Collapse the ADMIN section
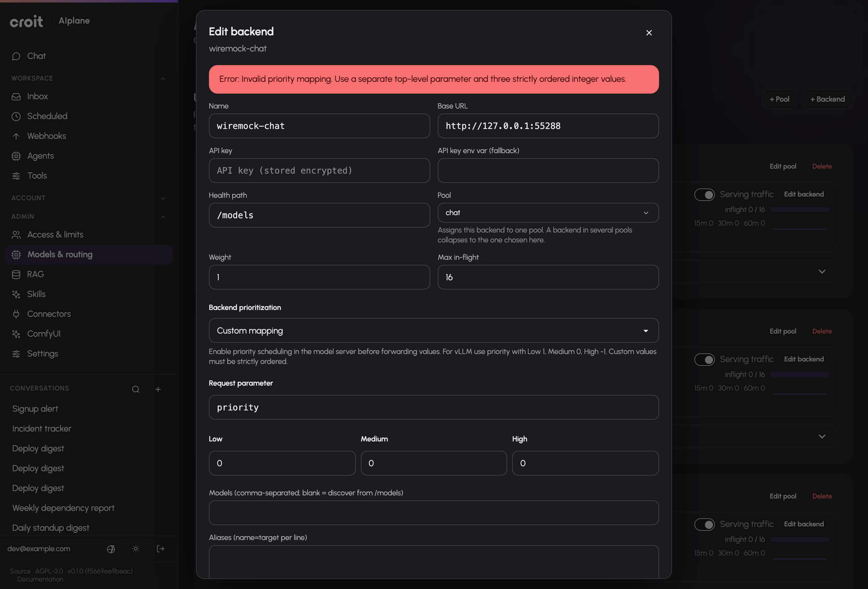 click(x=163, y=217)
